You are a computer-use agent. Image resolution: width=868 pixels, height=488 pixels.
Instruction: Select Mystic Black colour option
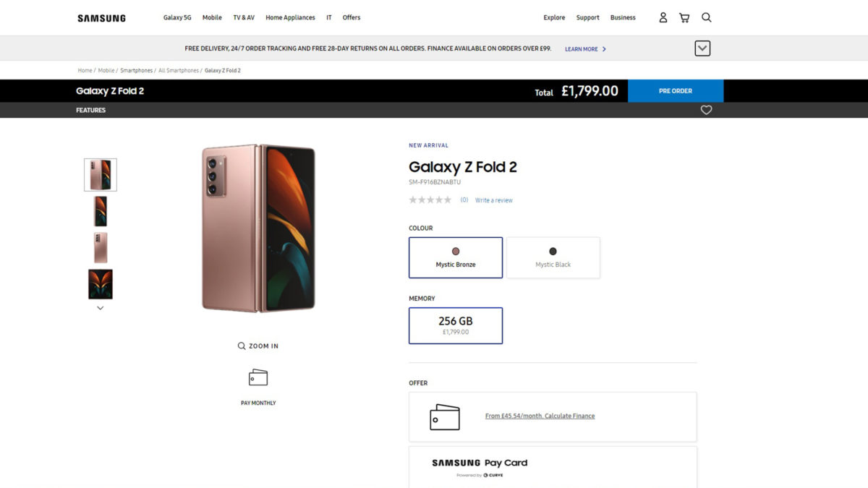point(553,257)
